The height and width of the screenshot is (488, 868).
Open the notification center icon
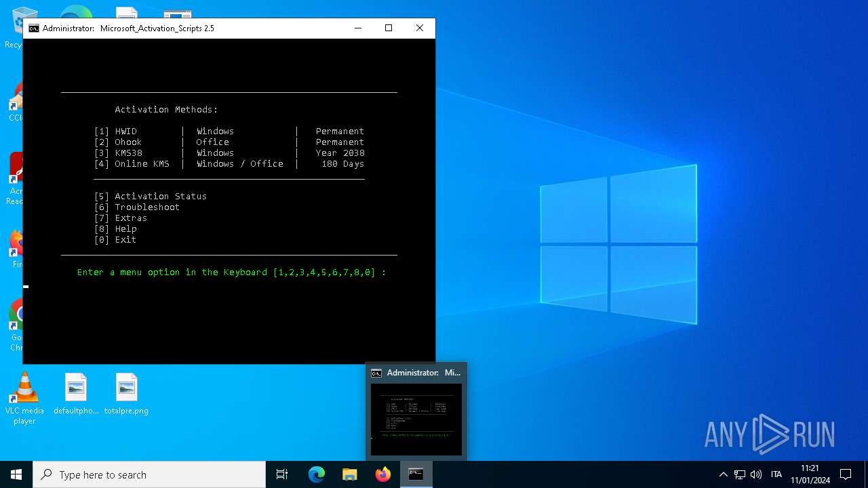click(x=846, y=474)
